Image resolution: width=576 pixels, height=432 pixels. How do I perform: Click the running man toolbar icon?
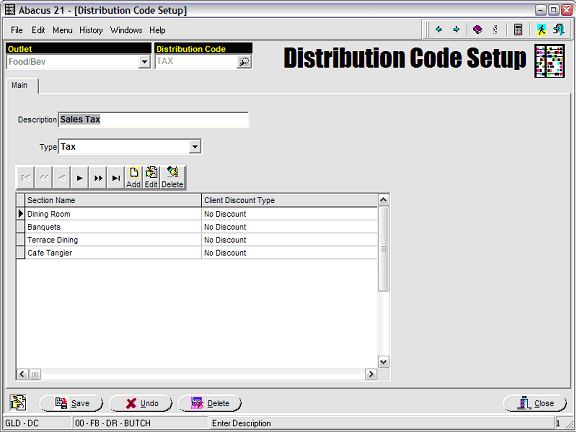[541, 29]
